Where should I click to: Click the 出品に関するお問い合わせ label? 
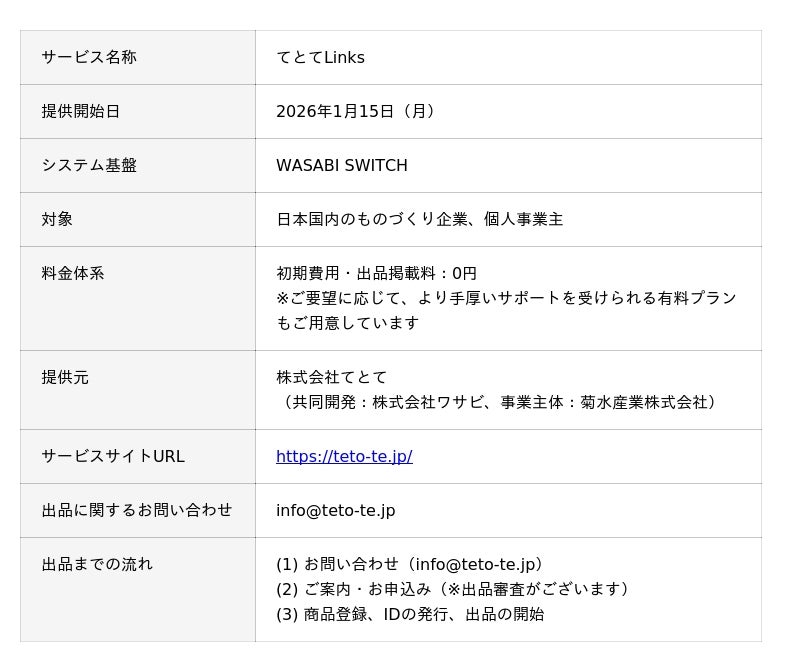(137, 511)
